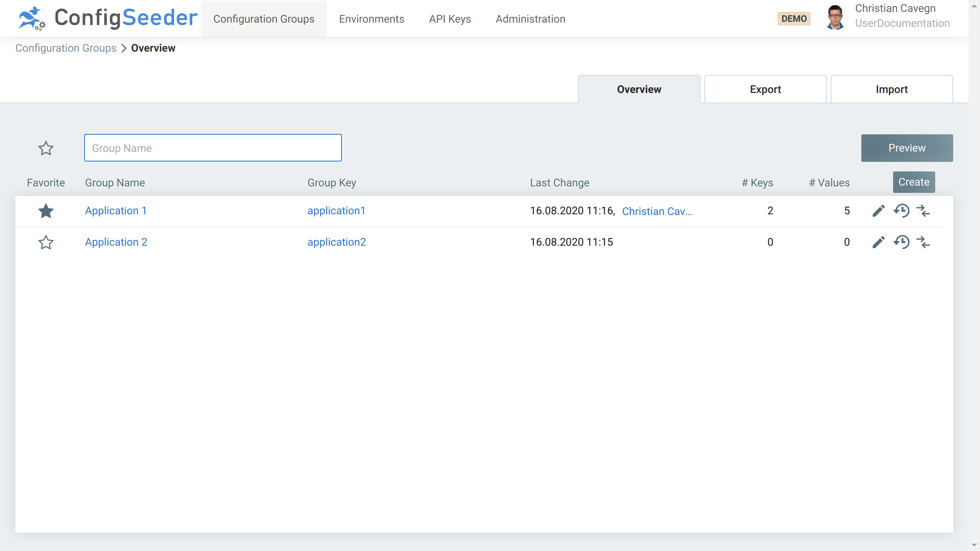Screen dimensions: 980x551
Task: Click the Create button
Action: point(914,182)
